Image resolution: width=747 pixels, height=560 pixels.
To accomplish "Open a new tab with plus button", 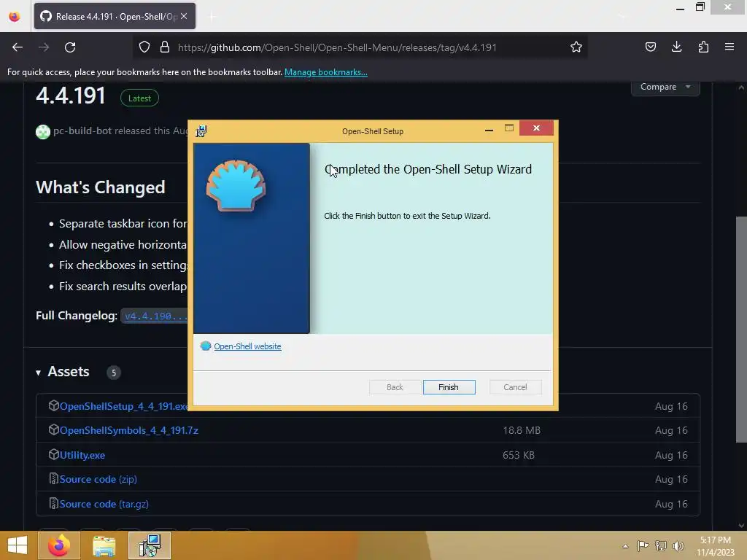I will pos(212,17).
